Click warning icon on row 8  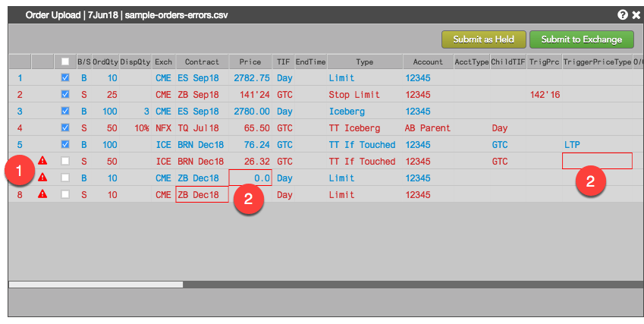[42, 193]
